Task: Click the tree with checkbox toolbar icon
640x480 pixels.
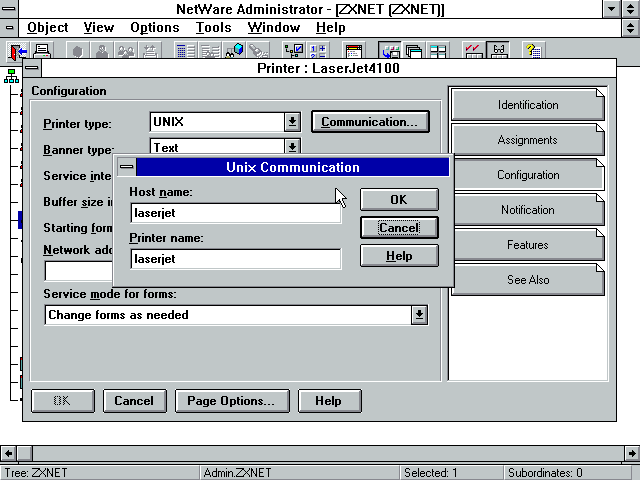Action: point(293,51)
